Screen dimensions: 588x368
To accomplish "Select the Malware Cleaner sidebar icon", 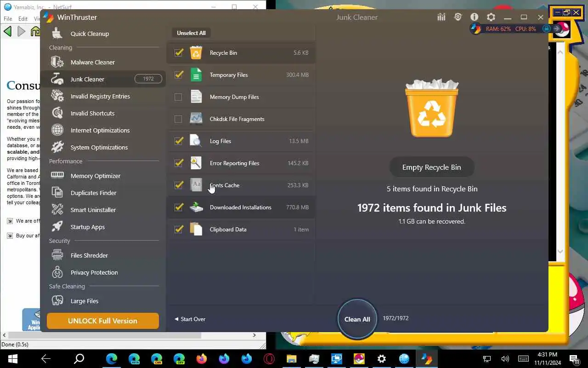I will (x=57, y=62).
